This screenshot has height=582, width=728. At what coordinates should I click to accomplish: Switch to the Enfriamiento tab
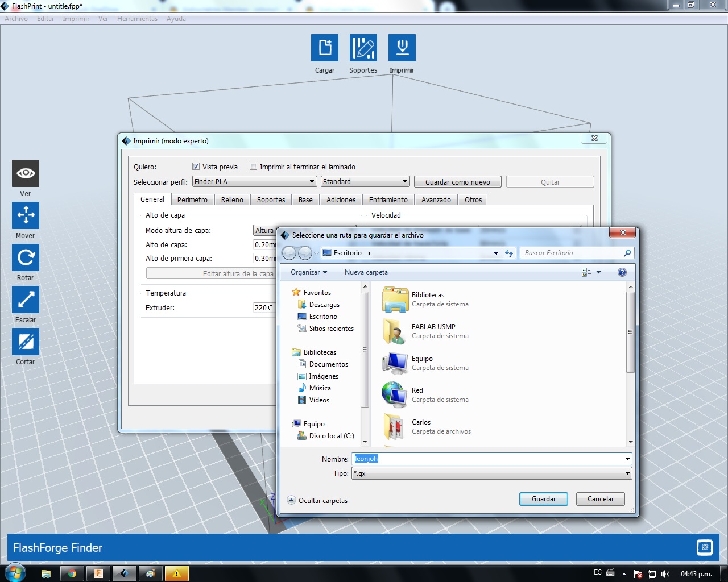388,200
